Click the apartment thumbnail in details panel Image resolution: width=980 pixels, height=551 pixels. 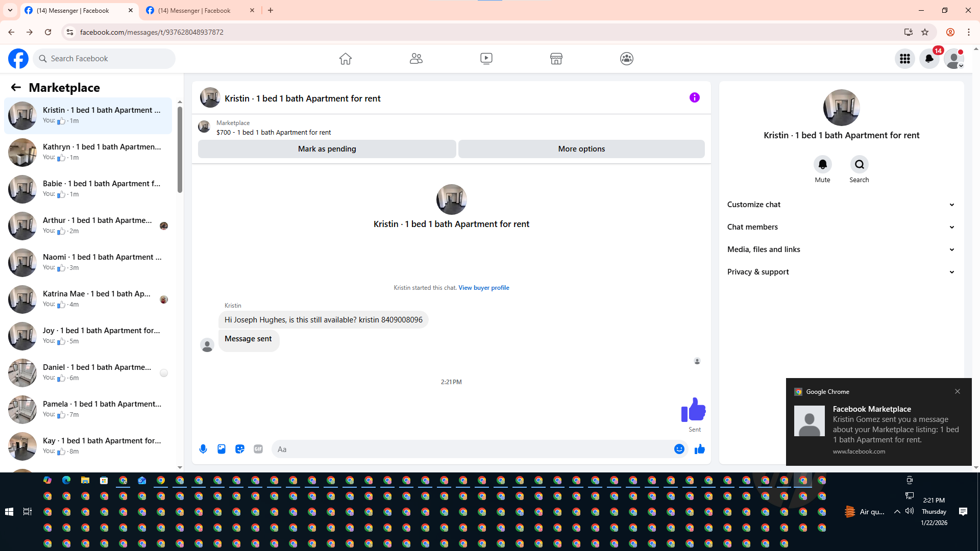coord(842,108)
